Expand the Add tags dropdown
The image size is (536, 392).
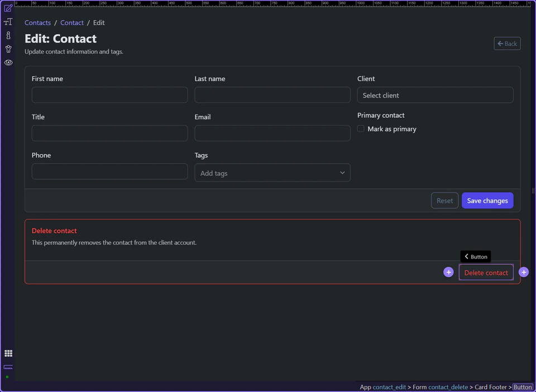[x=272, y=173]
